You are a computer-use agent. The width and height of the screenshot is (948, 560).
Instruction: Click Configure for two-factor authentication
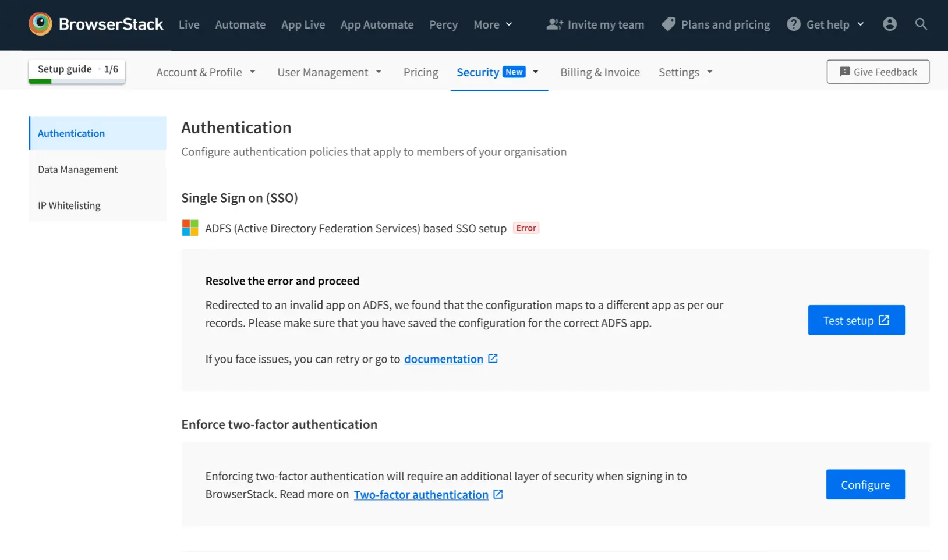click(865, 485)
